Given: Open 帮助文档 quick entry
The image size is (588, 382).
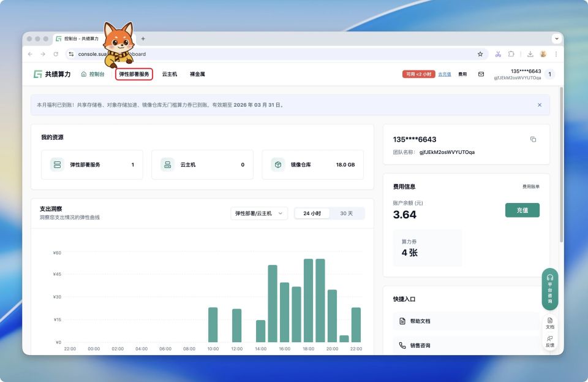Looking at the screenshot, I should (466, 321).
